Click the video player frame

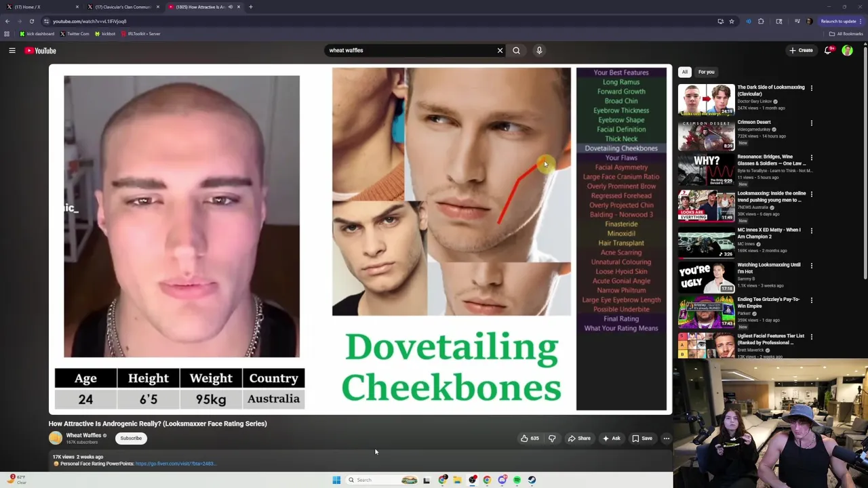coord(360,239)
